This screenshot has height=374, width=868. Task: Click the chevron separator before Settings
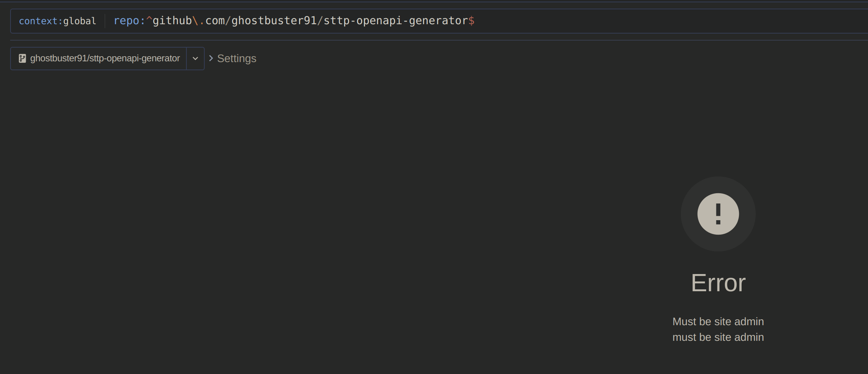click(x=211, y=58)
